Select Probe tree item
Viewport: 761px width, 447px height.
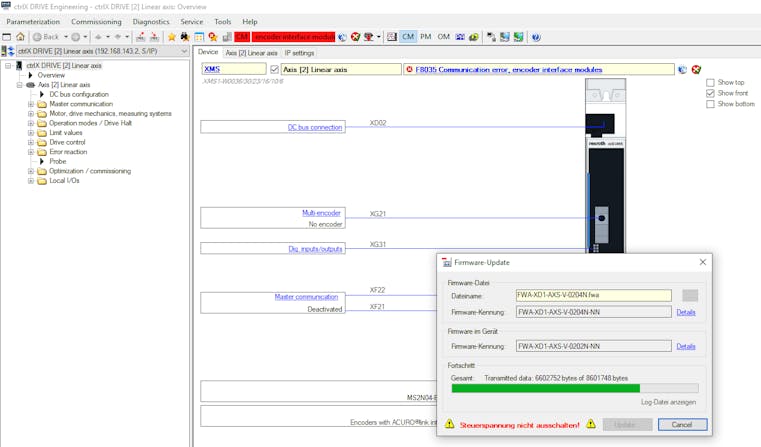pos(57,161)
